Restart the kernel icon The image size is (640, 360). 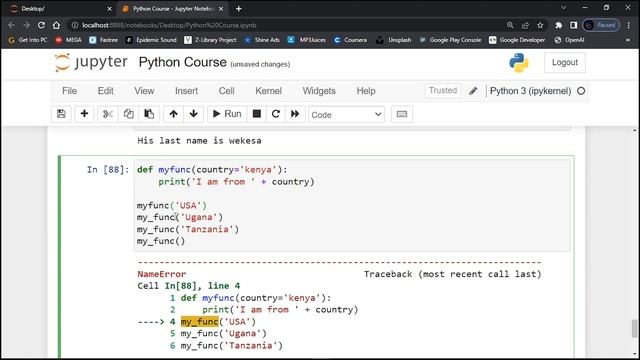tap(276, 114)
